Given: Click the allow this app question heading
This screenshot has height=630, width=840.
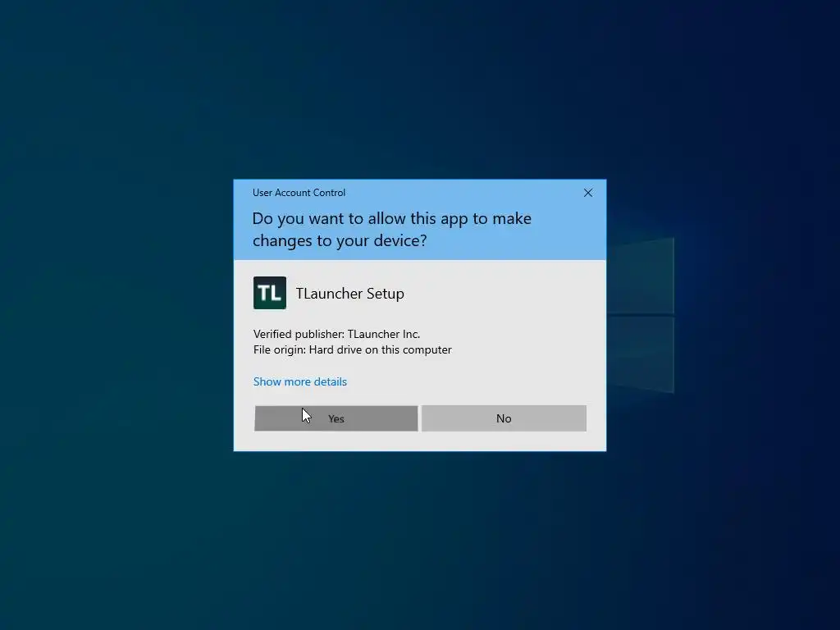Looking at the screenshot, I should pos(391,230).
